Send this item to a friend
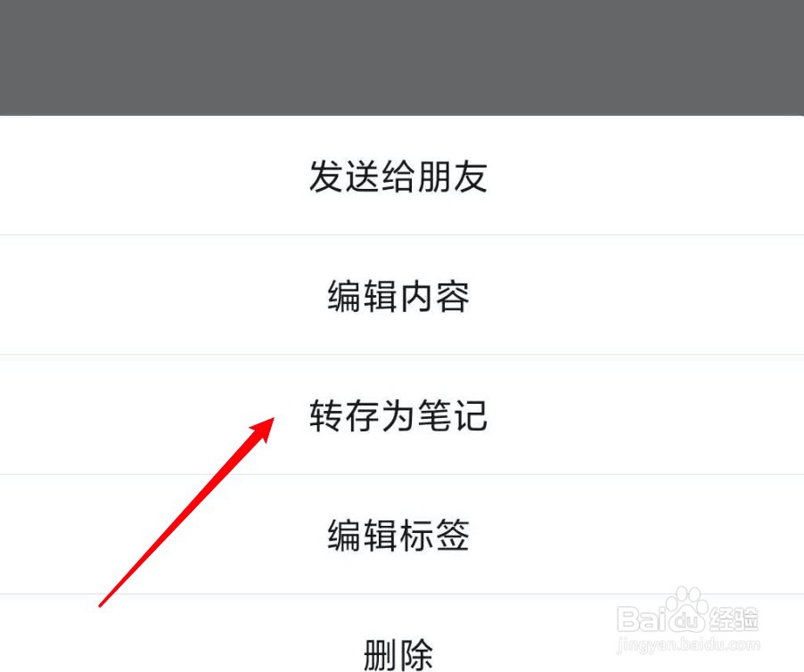The height and width of the screenshot is (672, 804). (x=402, y=176)
